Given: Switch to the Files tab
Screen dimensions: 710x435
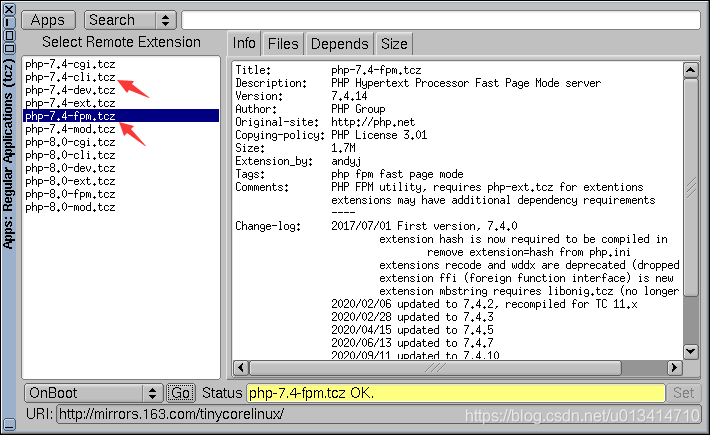Looking at the screenshot, I should pyautogui.click(x=283, y=44).
